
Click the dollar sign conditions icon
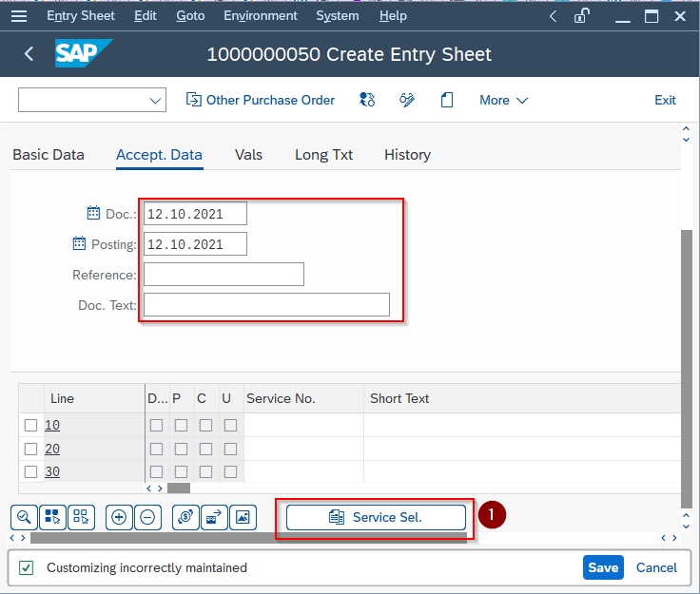(x=185, y=517)
